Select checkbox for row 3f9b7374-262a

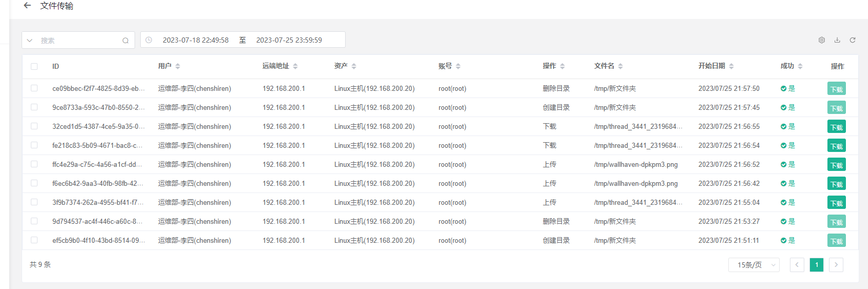(34, 202)
